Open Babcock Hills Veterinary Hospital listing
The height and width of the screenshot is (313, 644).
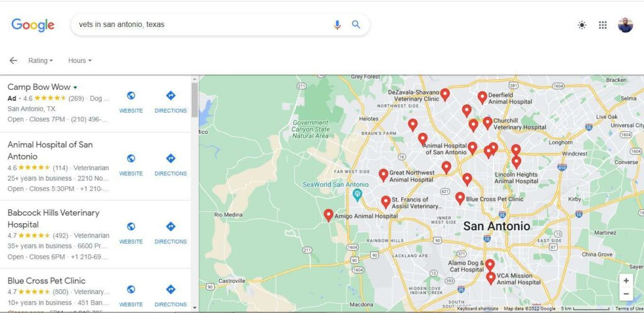(58, 234)
